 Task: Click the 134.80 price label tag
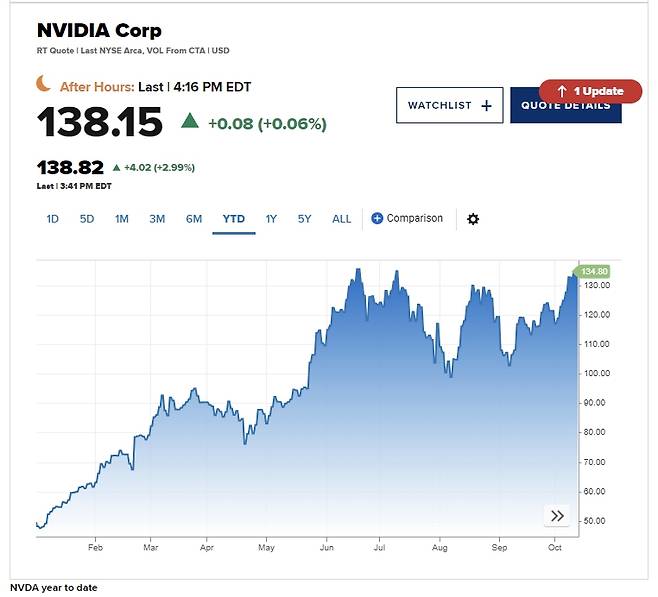click(592, 271)
